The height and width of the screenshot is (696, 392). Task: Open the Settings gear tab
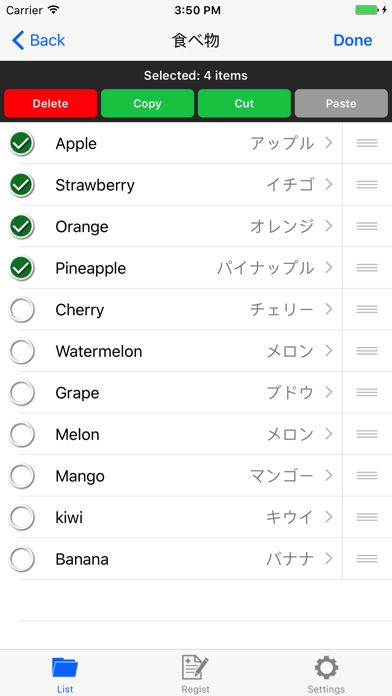click(326, 668)
